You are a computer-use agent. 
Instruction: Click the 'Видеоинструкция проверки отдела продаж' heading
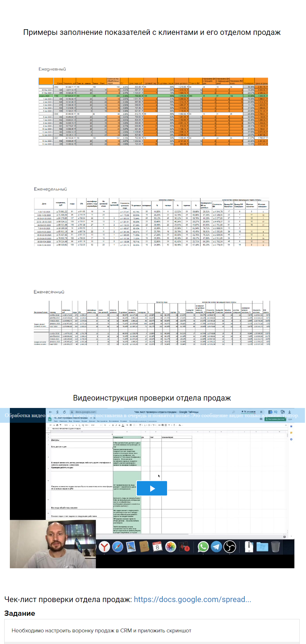pos(152,398)
